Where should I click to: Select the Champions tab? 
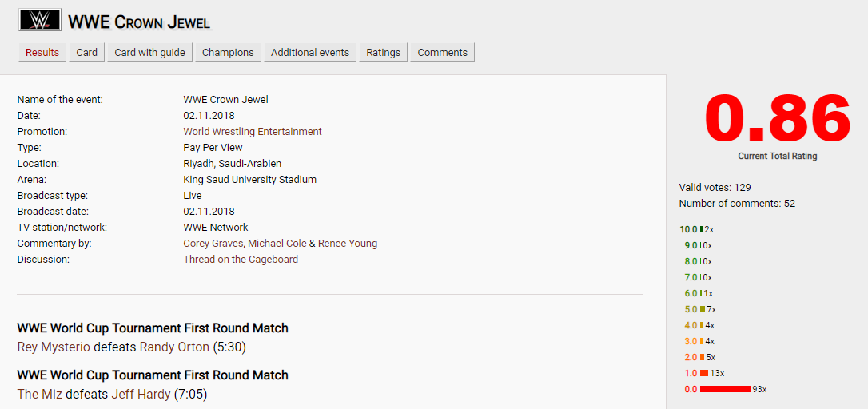[x=228, y=53]
